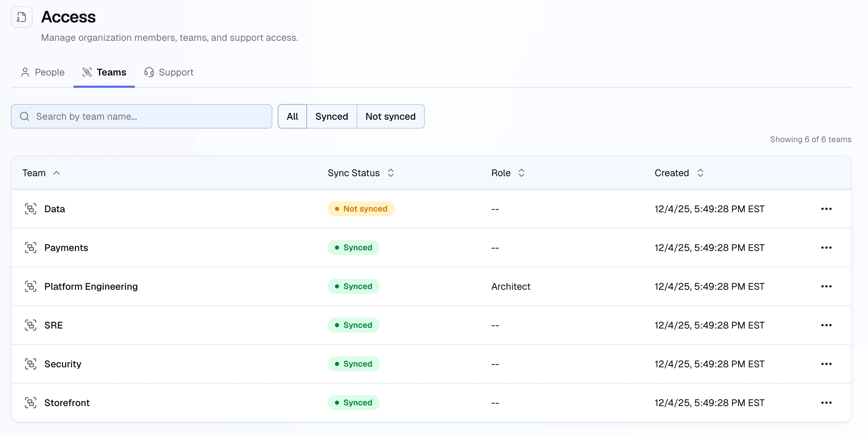Image resolution: width=868 pixels, height=436 pixels.
Task: Click the Synced badge for Storefront
Action: (353, 403)
